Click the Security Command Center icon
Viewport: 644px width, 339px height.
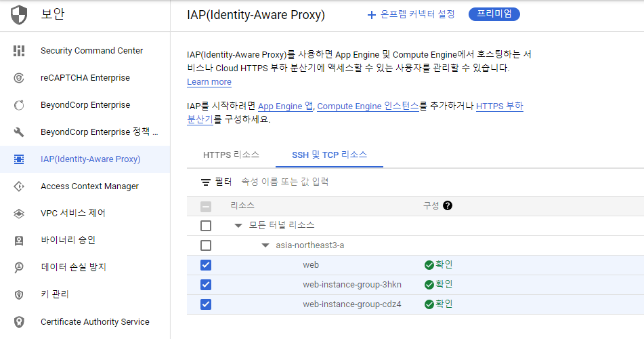pos(19,51)
